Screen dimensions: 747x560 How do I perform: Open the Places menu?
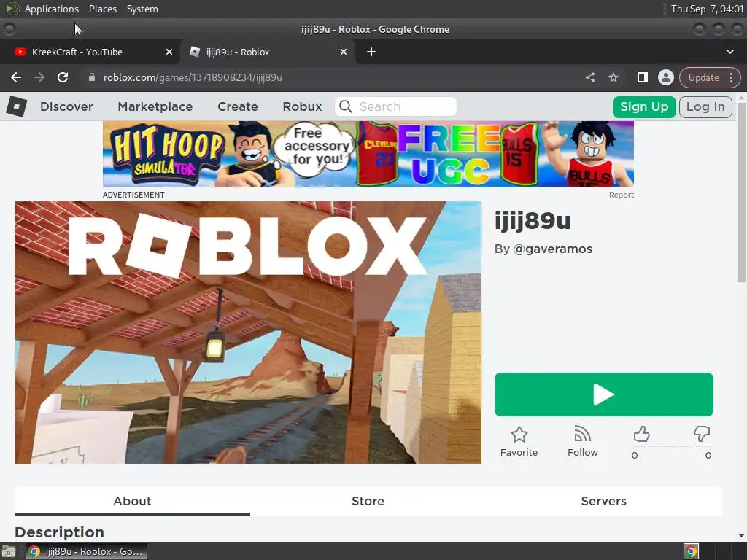102,9
